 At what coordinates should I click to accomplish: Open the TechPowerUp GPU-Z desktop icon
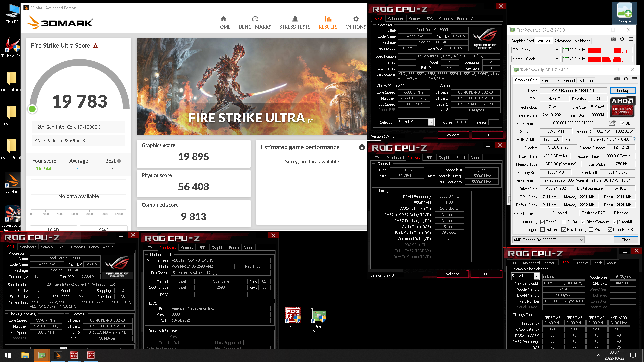pos(318,321)
